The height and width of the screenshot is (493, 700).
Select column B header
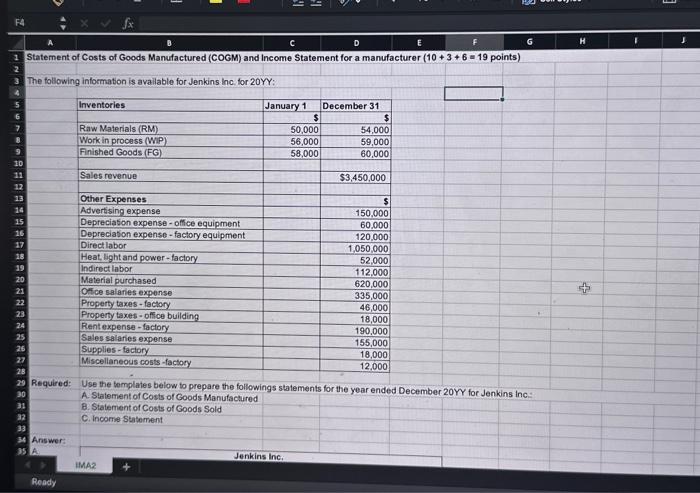click(x=170, y=43)
